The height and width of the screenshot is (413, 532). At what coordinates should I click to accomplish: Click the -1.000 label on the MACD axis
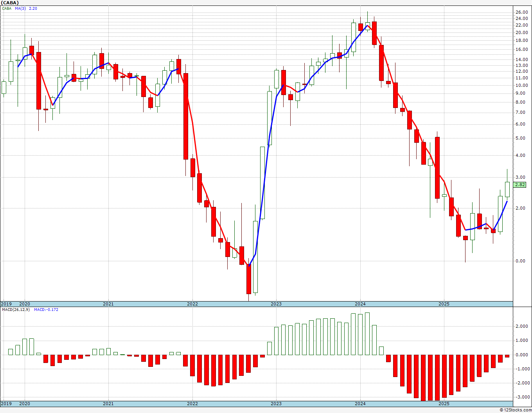522,369
